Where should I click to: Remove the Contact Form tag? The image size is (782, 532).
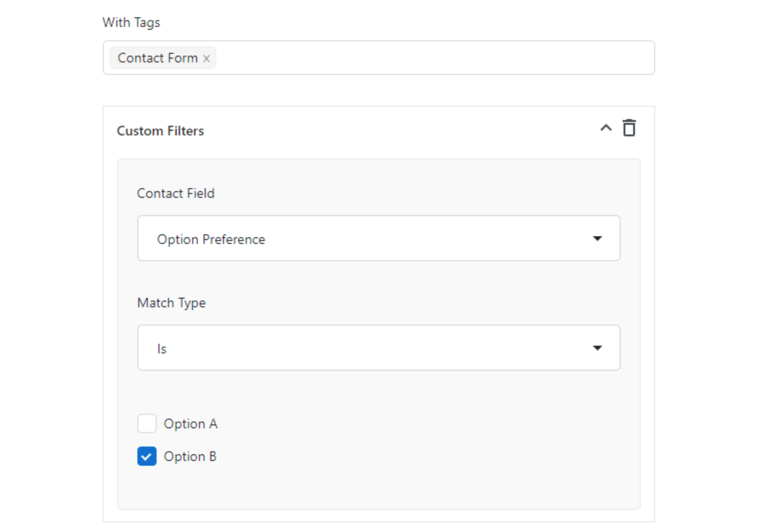tap(207, 59)
